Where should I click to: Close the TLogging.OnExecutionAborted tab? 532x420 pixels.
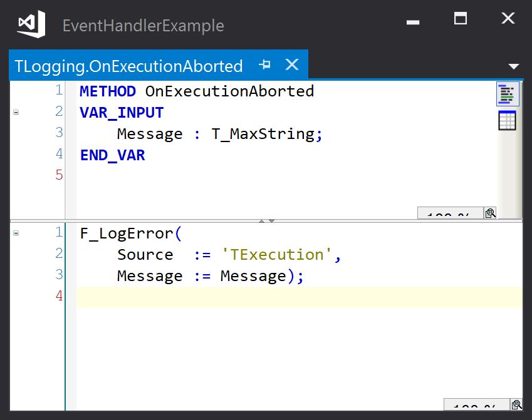(292, 64)
